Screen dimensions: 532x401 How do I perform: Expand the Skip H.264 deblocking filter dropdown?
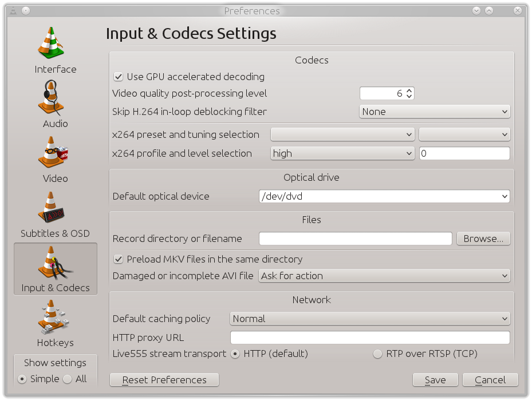(x=435, y=112)
